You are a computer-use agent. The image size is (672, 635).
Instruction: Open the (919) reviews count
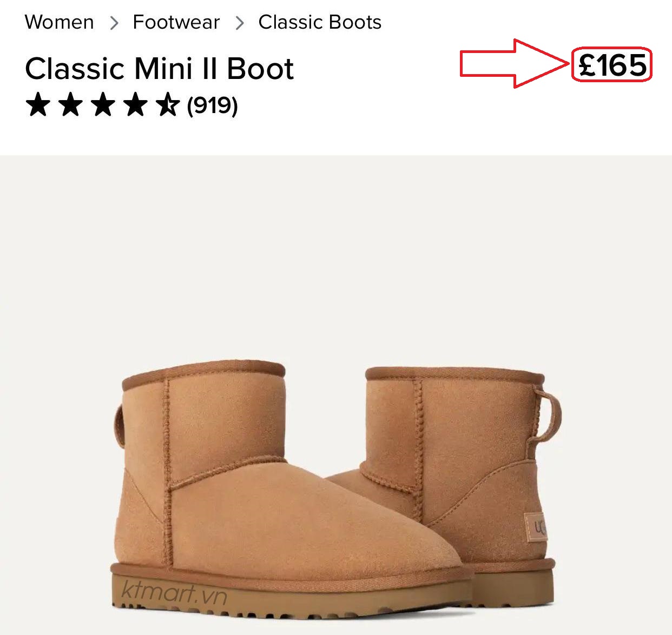point(212,105)
